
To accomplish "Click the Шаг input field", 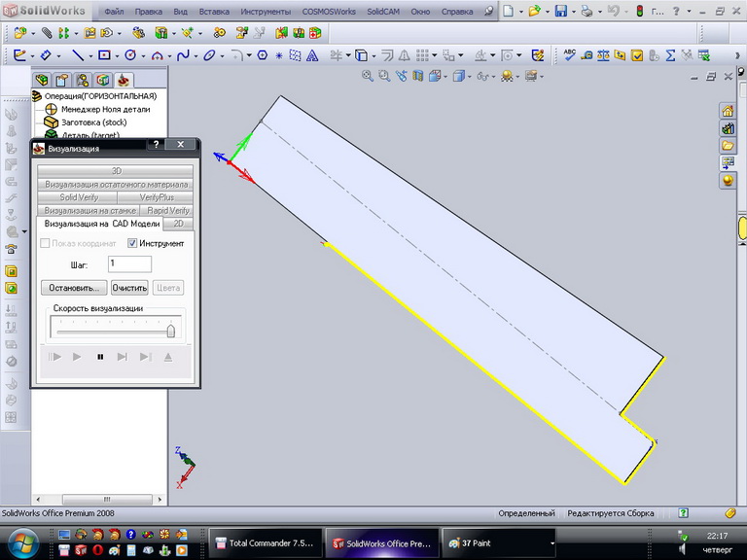I will pos(129,263).
